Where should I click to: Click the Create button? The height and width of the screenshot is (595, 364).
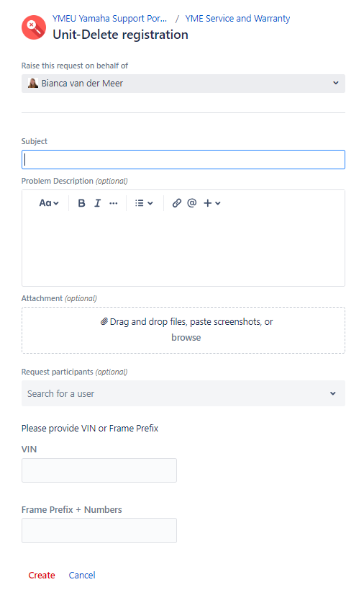(42, 576)
